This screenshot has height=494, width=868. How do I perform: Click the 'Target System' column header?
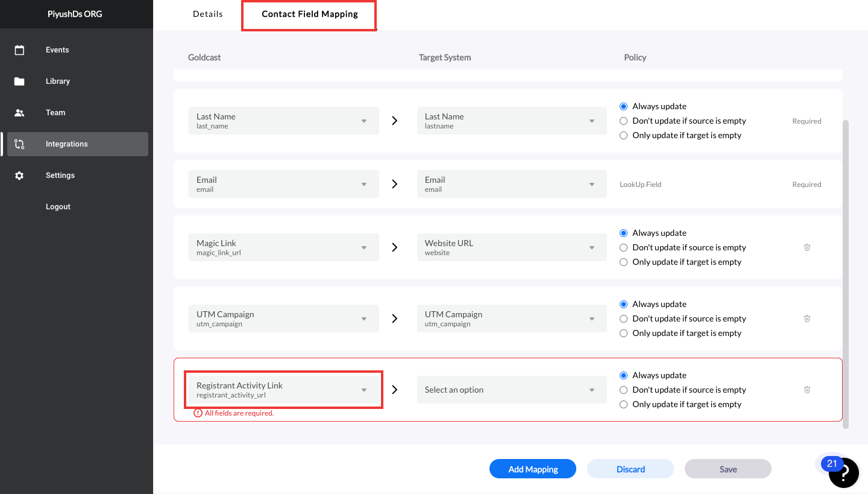click(x=445, y=57)
